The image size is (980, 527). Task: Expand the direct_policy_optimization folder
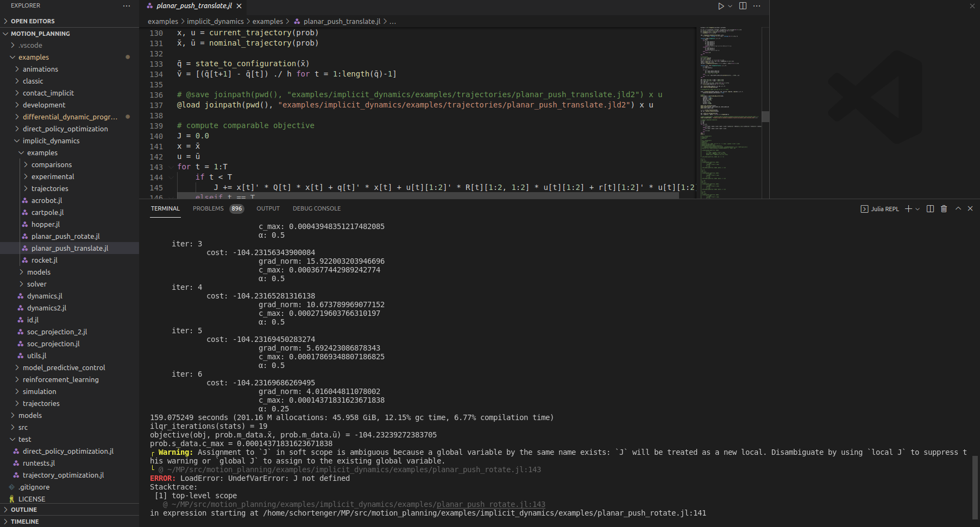70,129
